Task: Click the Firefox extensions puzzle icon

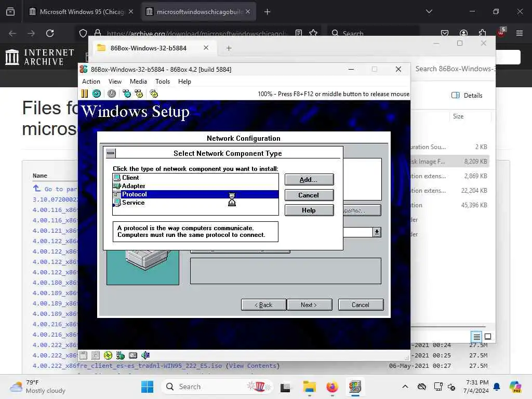Action: pyautogui.click(x=483, y=33)
